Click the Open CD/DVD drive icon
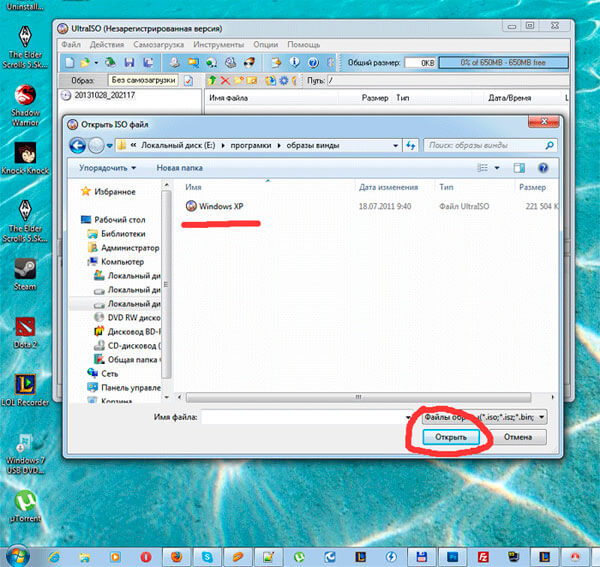The height and width of the screenshot is (567, 600). tap(111, 62)
